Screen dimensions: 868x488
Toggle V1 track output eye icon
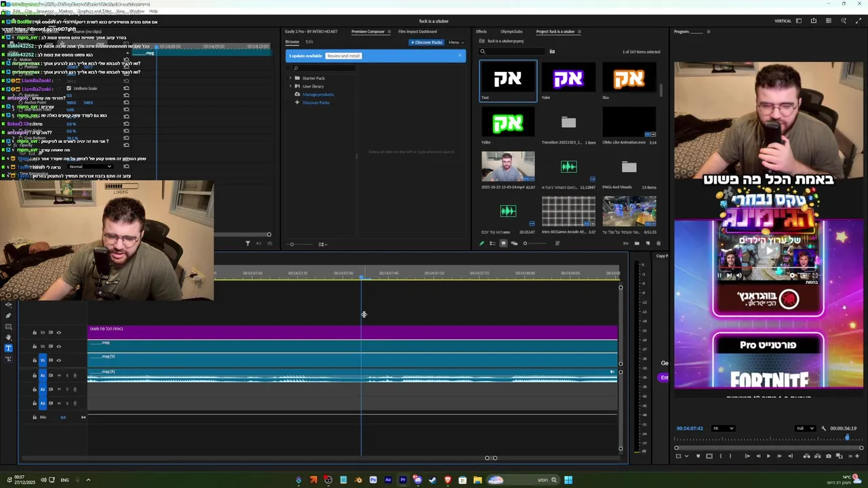click(59, 360)
